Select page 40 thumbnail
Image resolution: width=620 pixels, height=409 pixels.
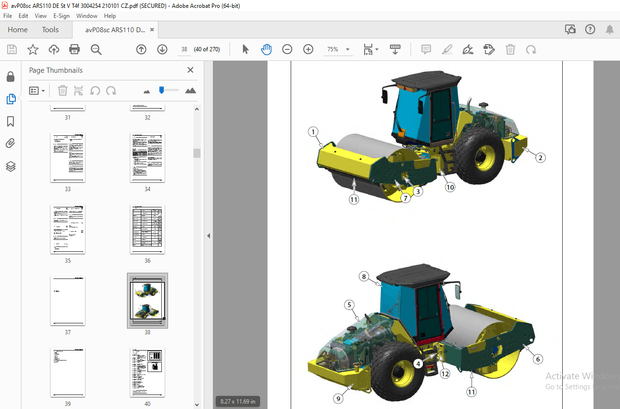[146, 371]
